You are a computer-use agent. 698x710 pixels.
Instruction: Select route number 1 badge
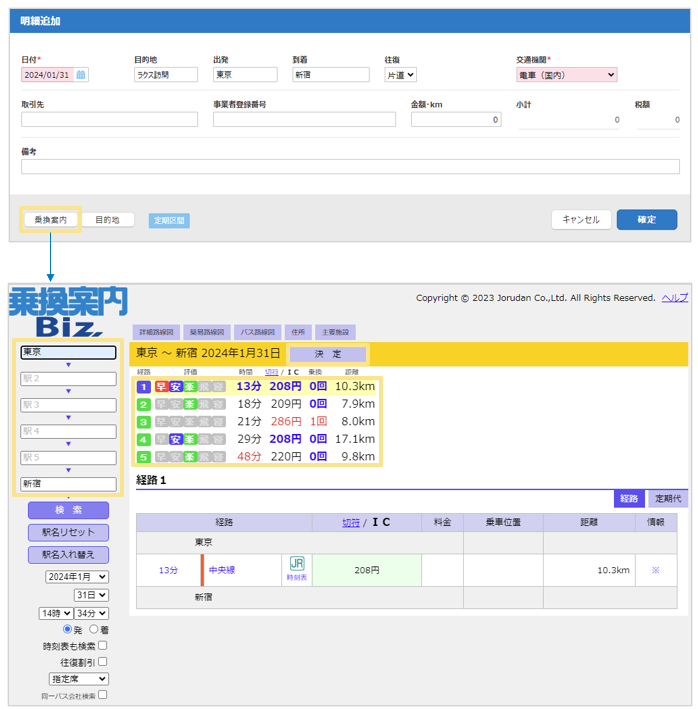pos(143,386)
